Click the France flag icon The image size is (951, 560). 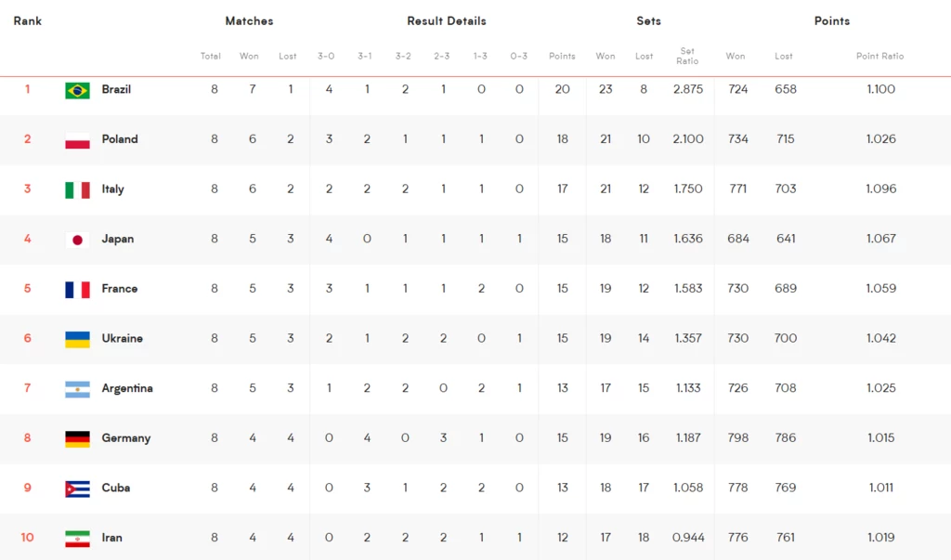78,290
